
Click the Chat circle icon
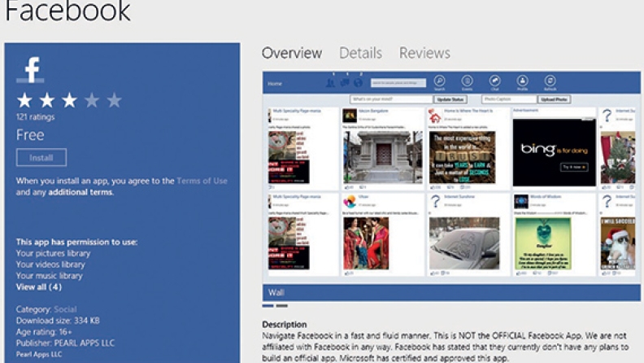pyautogui.click(x=495, y=81)
